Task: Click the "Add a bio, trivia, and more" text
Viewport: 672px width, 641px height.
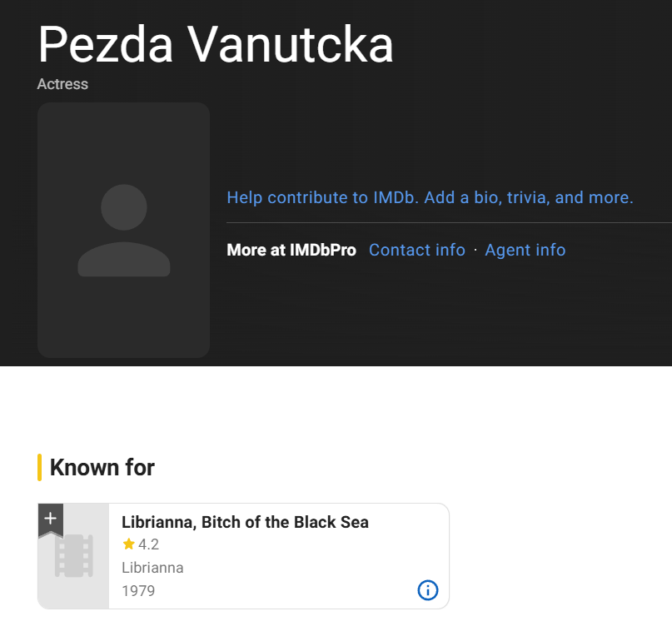Action: click(x=530, y=197)
